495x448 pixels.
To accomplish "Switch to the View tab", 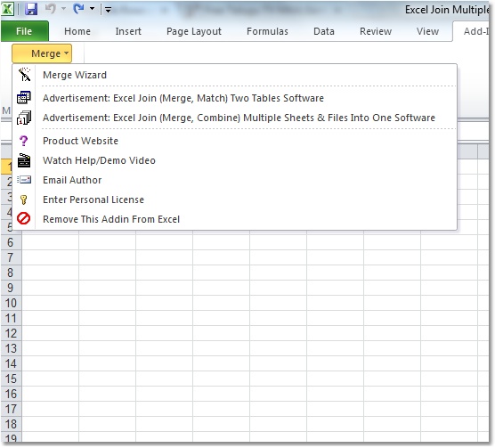I will pos(427,31).
